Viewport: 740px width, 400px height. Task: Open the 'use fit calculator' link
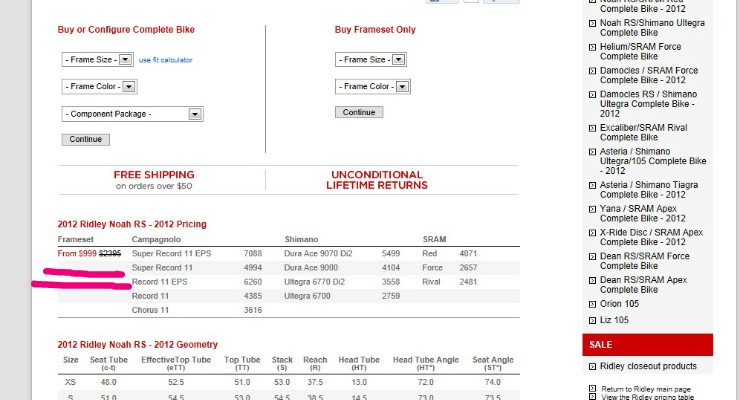pyautogui.click(x=166, y=60)
